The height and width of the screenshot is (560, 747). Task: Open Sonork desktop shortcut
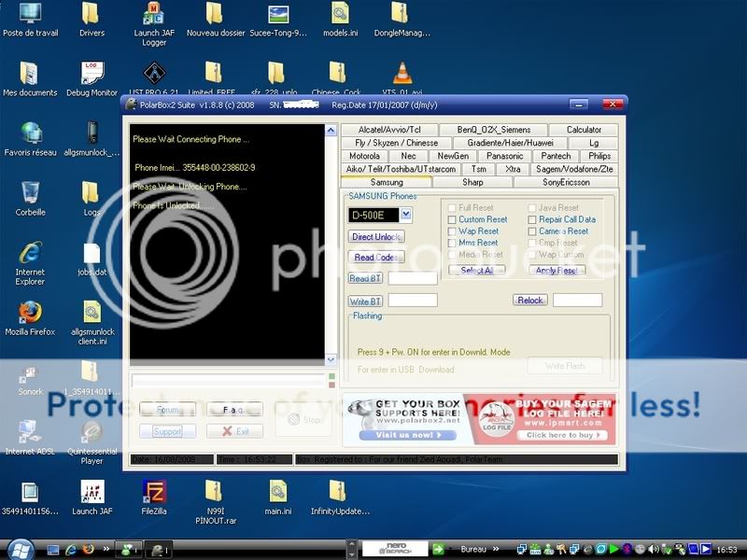[30, 379]
